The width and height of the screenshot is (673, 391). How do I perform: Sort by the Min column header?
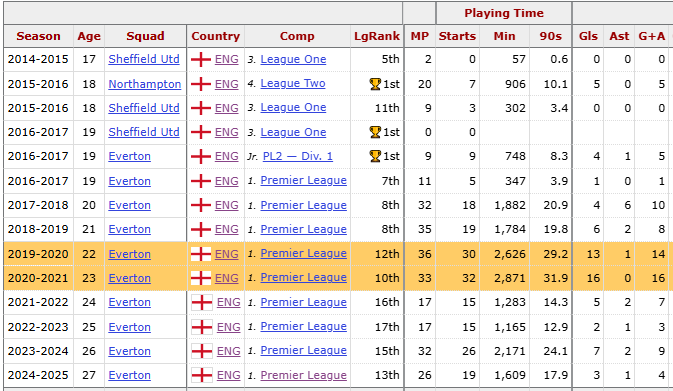[504, 36]
